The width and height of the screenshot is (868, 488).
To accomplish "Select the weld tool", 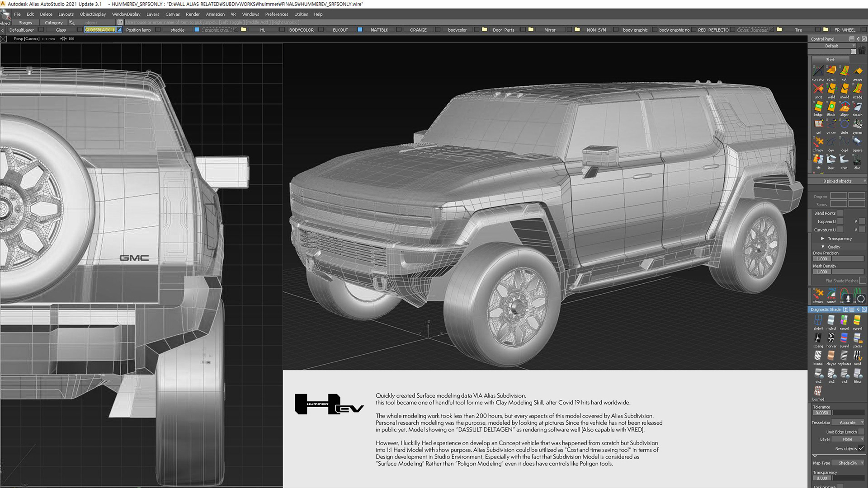I will 831,89.
